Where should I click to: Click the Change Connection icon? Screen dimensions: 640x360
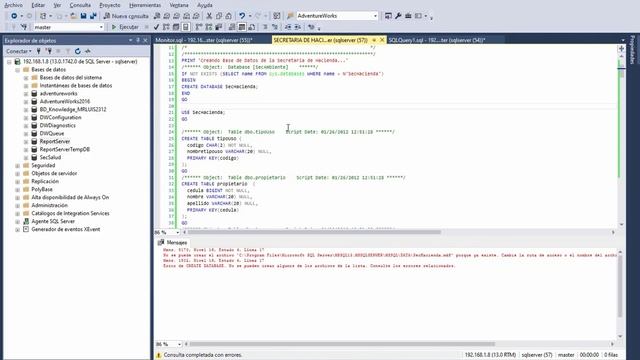pyautogui.click(x=24, y=27)
